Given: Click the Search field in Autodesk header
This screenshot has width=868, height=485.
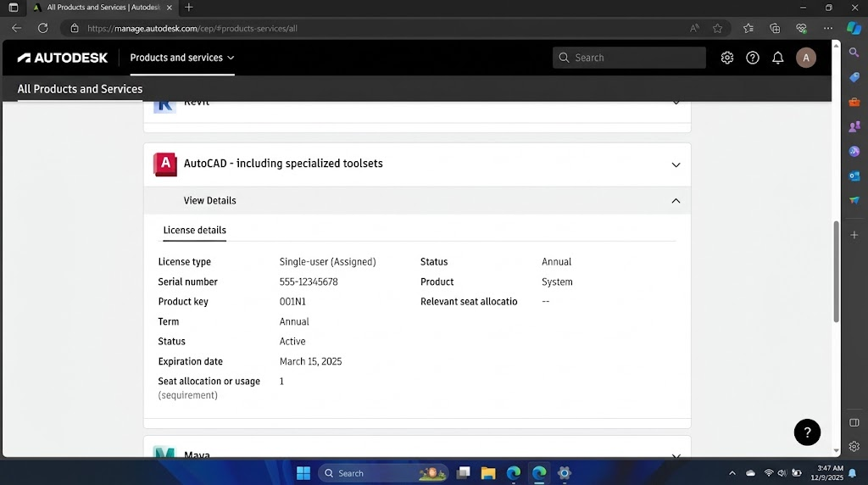Looking at the screenshot, I should [629, 58].
